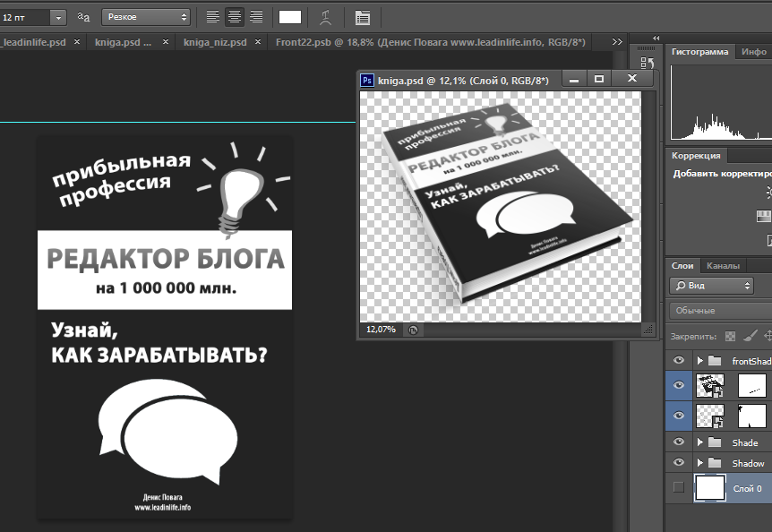
Task: Align text to the left
Action: (212, 17)
